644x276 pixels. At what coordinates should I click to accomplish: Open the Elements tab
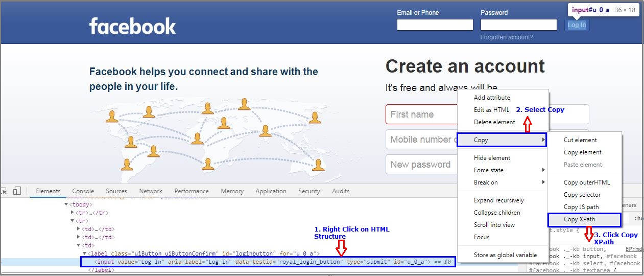coord(48,191)
